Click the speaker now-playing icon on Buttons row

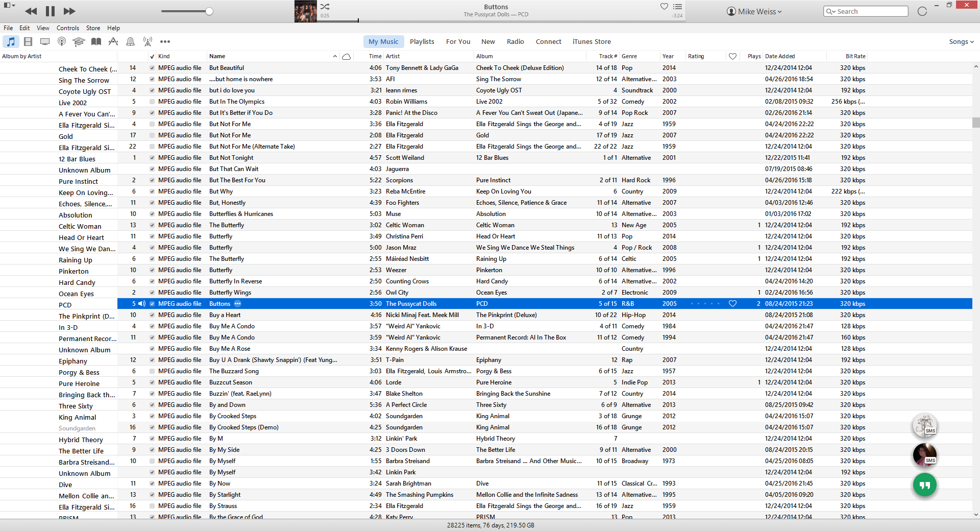(142, 304)
